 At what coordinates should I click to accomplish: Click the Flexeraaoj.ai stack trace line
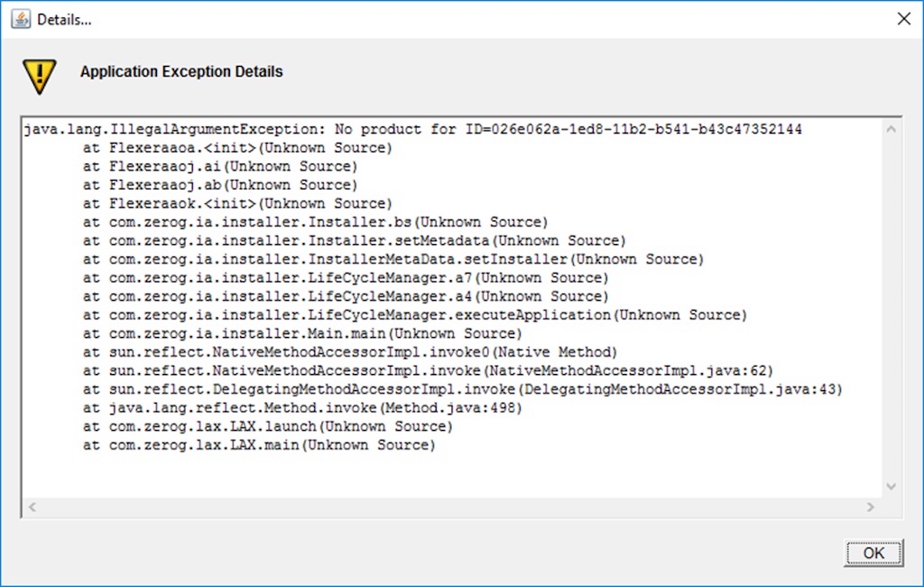tap(220, 166)
